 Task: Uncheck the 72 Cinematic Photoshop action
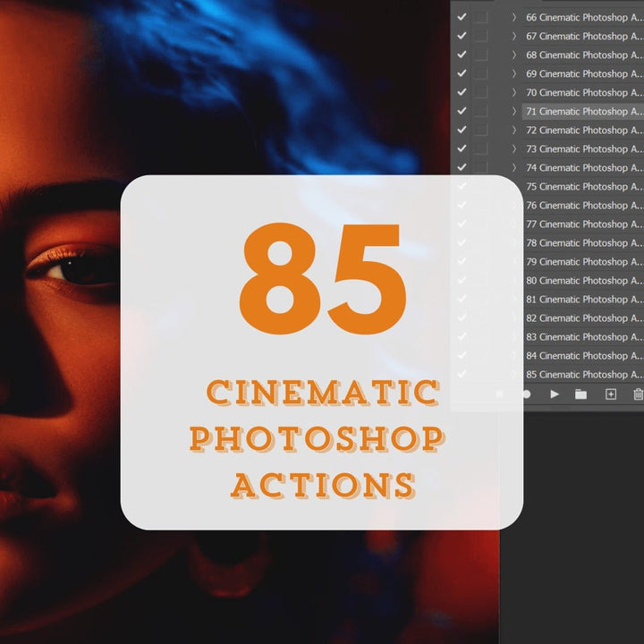coord(462,130)
